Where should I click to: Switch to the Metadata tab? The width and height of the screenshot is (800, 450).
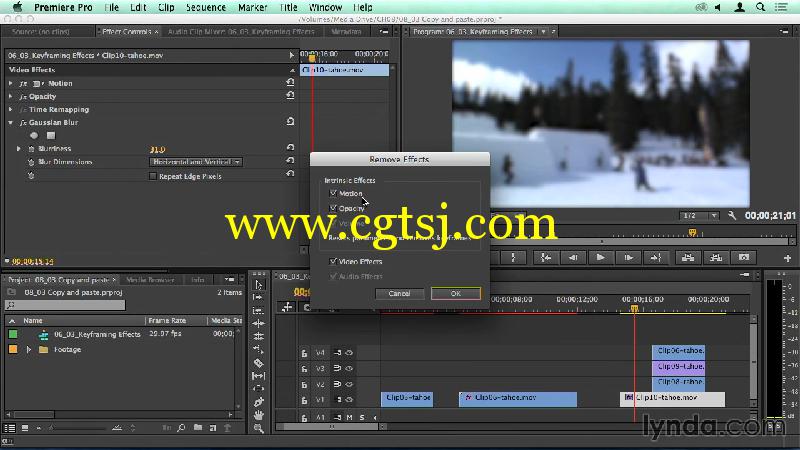[x=346, y=32]
